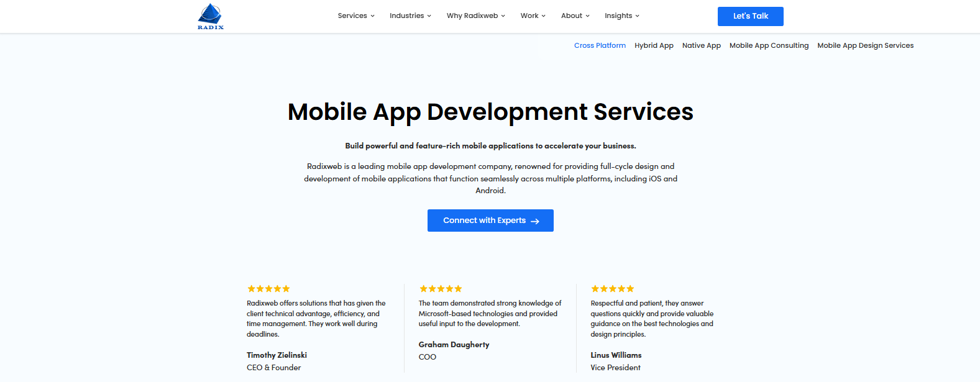Expand the Industries dropdown chevron
This screenshot has height=382, width=980.
[x=429, y=16]
